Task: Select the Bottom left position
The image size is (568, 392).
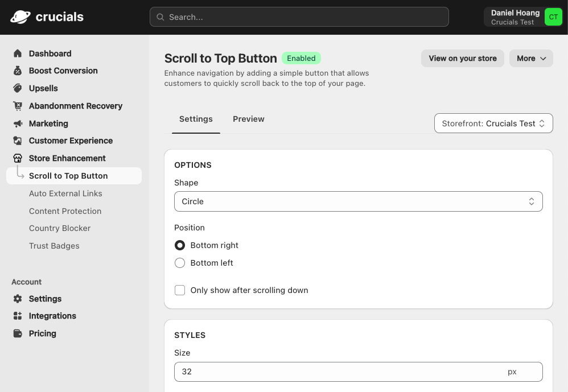Action: [x=180, y=263]
